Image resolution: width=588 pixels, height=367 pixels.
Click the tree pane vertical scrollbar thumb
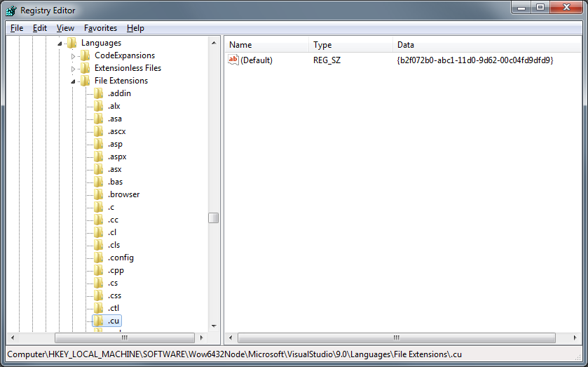pyautogui.click(x=213, y=218)
